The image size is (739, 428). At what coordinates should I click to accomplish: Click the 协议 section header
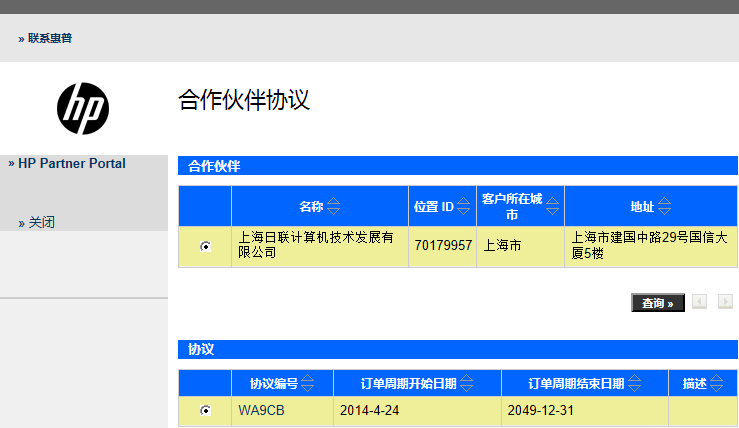[x=458, y=349]
